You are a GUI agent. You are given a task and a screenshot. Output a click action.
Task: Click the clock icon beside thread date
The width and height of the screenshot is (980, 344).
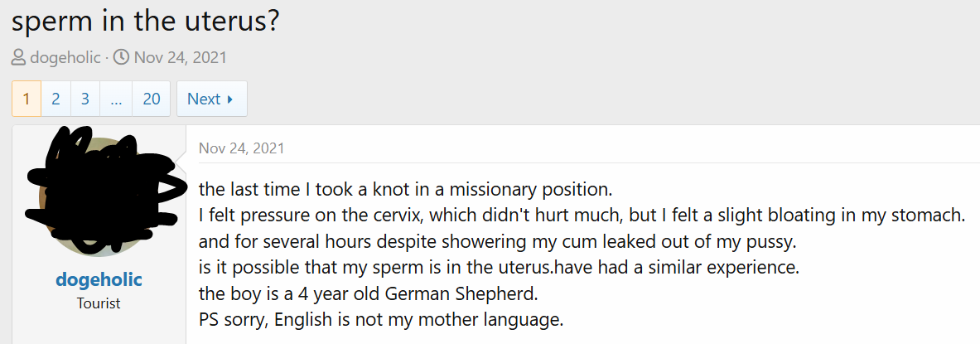[122, 58]
